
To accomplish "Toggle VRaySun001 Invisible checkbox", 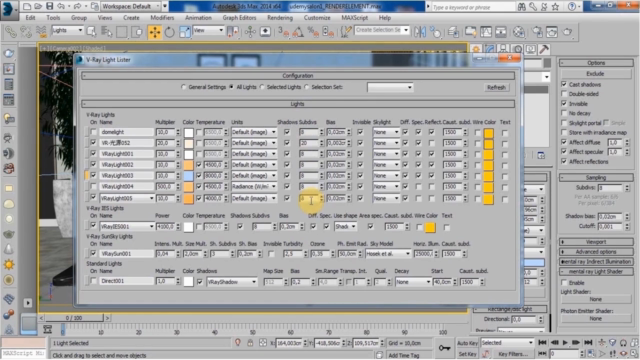I will click(x=271, y=254).
